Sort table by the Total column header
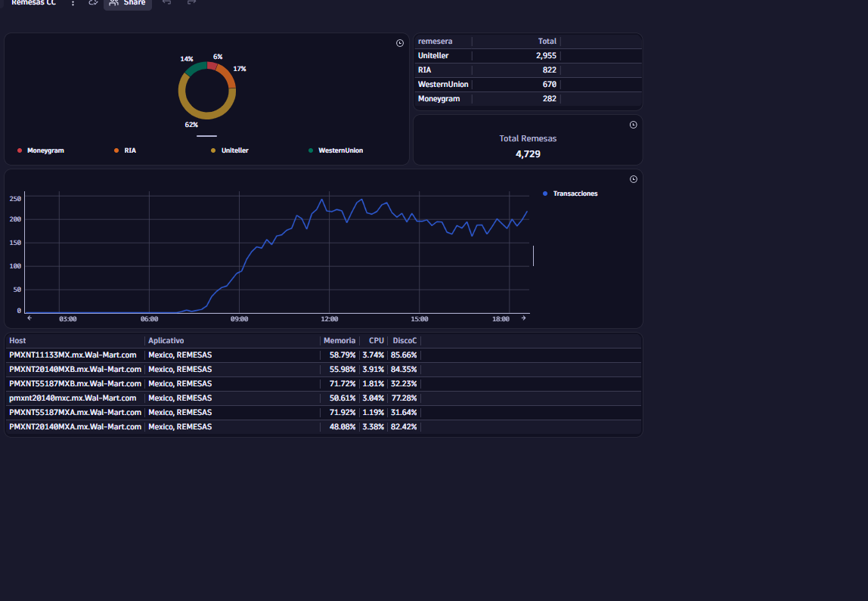 547,42
